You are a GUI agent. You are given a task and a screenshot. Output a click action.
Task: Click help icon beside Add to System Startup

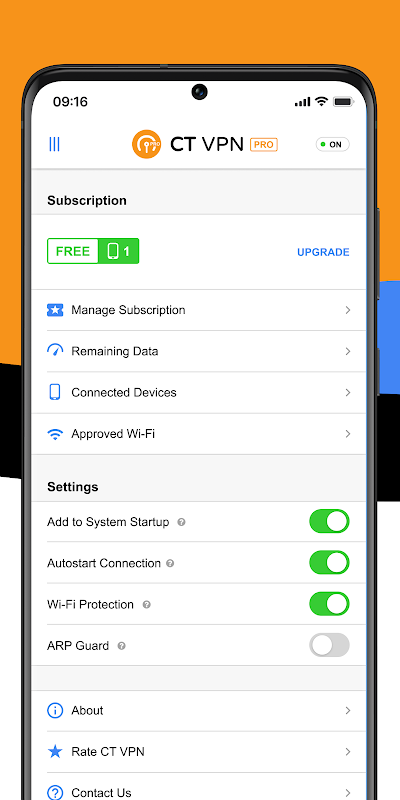181,522
